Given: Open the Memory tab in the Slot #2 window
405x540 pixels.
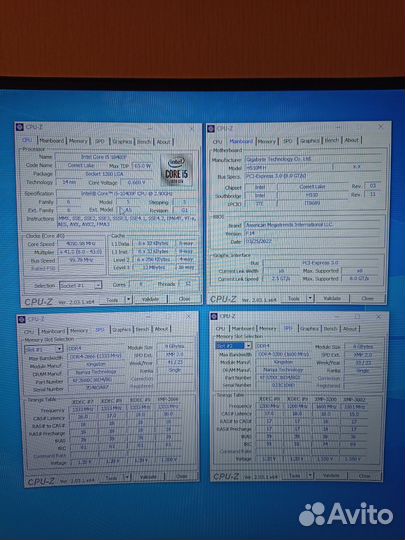Looking at the screenshot, I should (268, 329).
